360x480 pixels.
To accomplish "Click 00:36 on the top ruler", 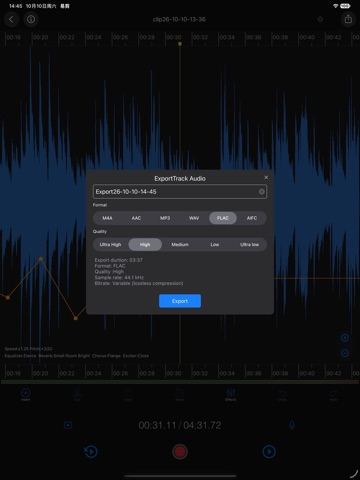I will [x=254, y=37].
